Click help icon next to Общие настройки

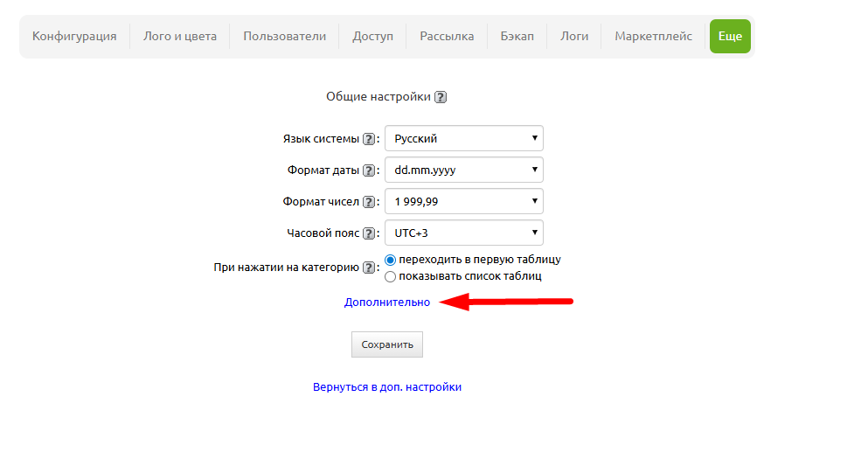click(x=441, y=97)
